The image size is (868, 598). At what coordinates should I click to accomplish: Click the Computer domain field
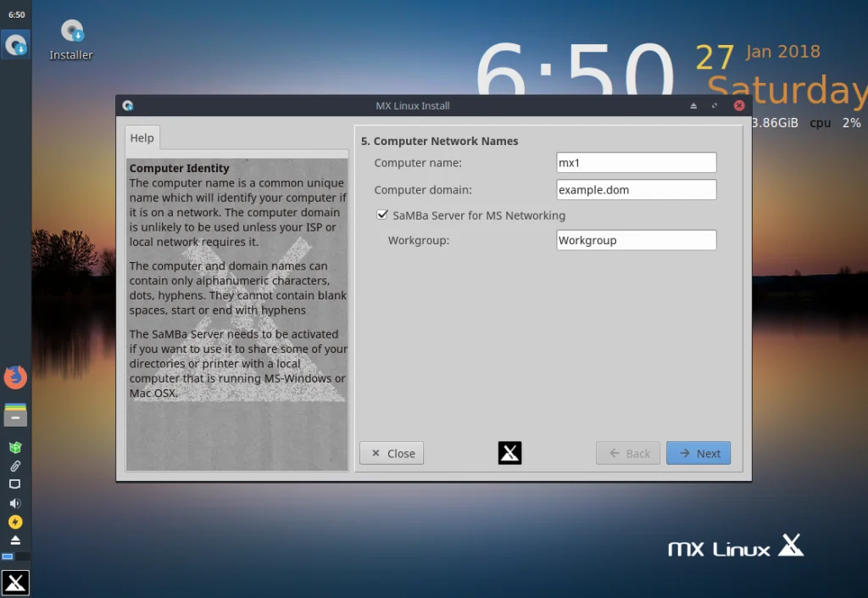637,189
